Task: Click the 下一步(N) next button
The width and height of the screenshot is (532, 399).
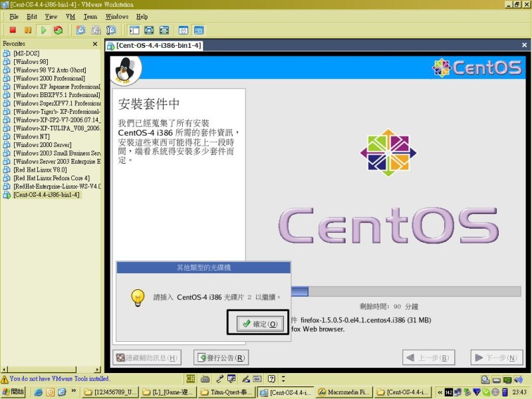Action: [x=497, y=358]
